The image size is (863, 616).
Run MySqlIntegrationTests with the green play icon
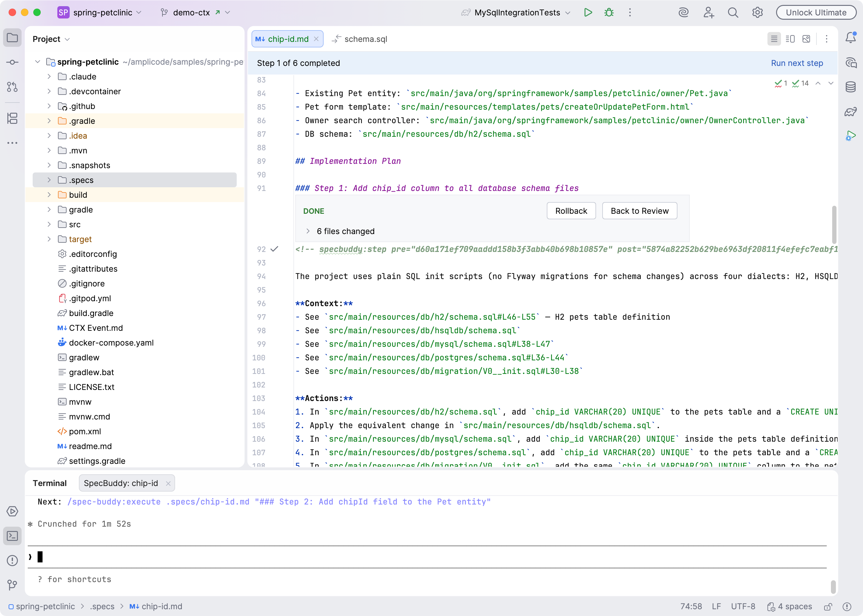point(588,13)
